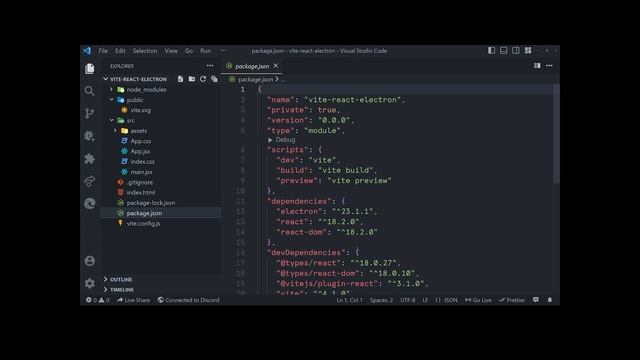The image size is (640, 360).
Task: Open the notifications bell in status bar
Action: pos(550,300)
